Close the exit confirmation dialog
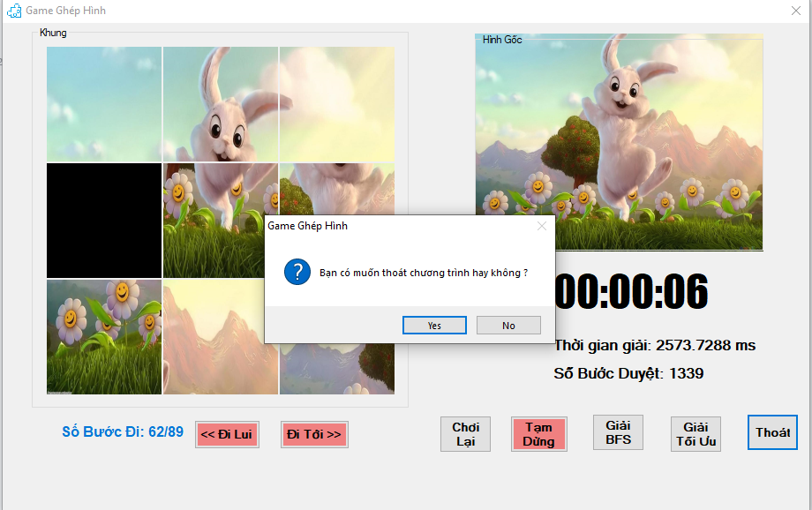Viewport: 812px width, 510px height. tap(542, 226)
